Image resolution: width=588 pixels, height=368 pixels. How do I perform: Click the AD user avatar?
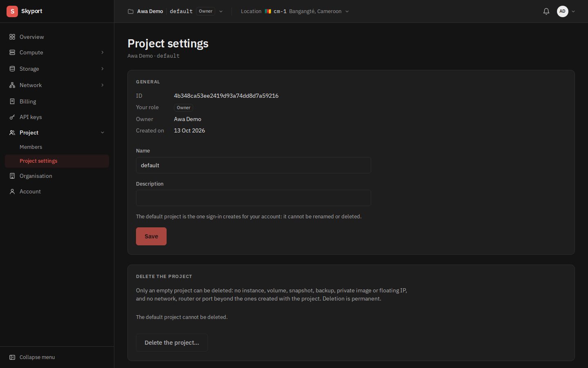(563, 11)
